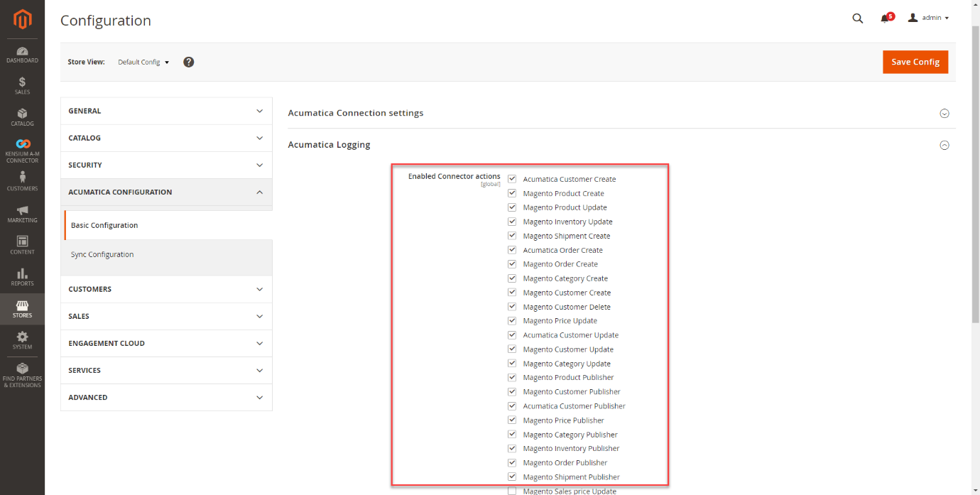This screenshot has height=495, width=980.
Task: Expand the Sales config section
Action: 166,316
